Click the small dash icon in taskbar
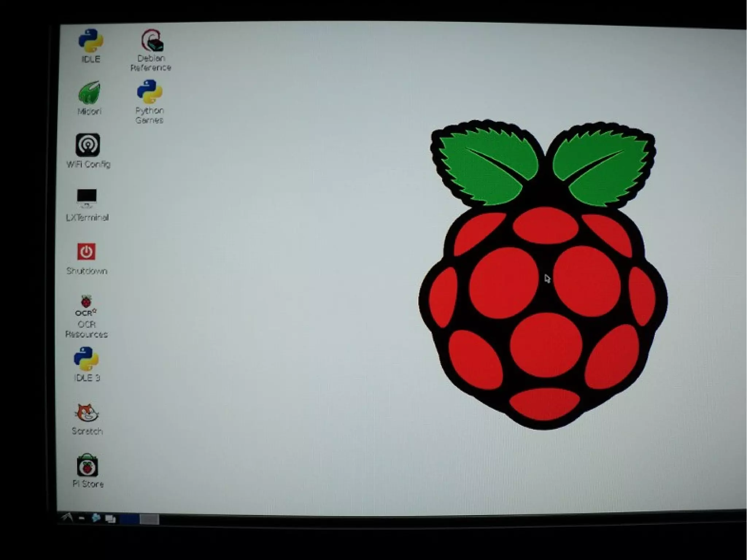The height and width of the screenshot is (560, 747). pyautogui.click(x=82, y=518)
